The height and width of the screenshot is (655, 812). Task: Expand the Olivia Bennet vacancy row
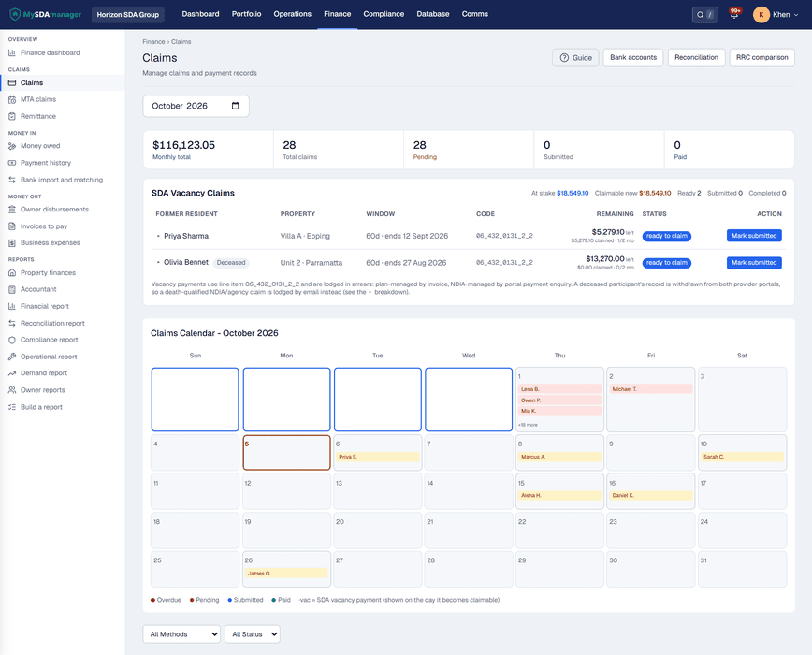(158, 263)
